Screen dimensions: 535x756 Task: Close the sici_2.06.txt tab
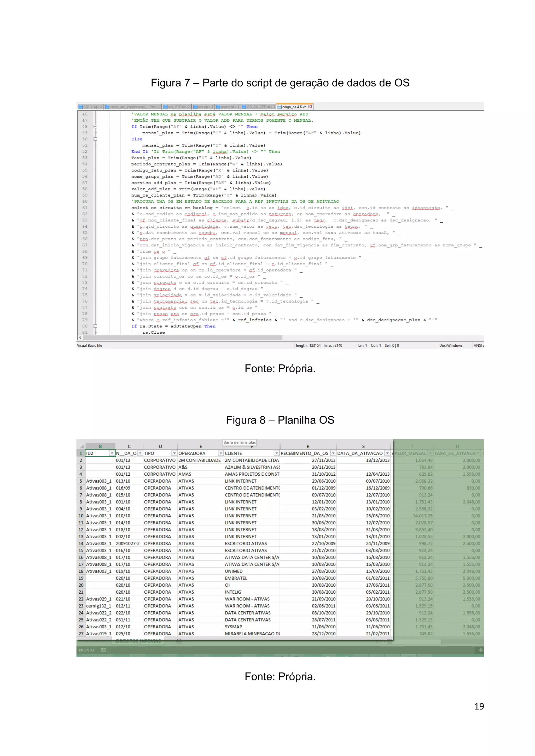[189, 107]
